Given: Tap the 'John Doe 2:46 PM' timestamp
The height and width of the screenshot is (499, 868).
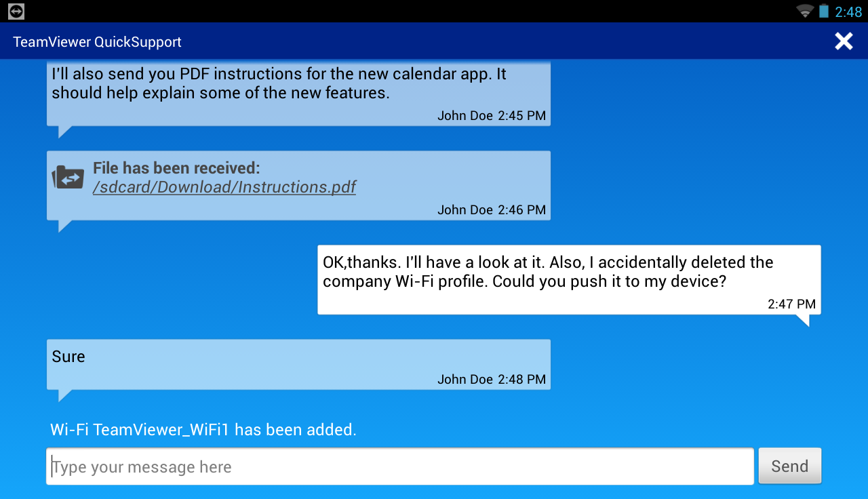Looking at the screenshot, I should point(491,210).
